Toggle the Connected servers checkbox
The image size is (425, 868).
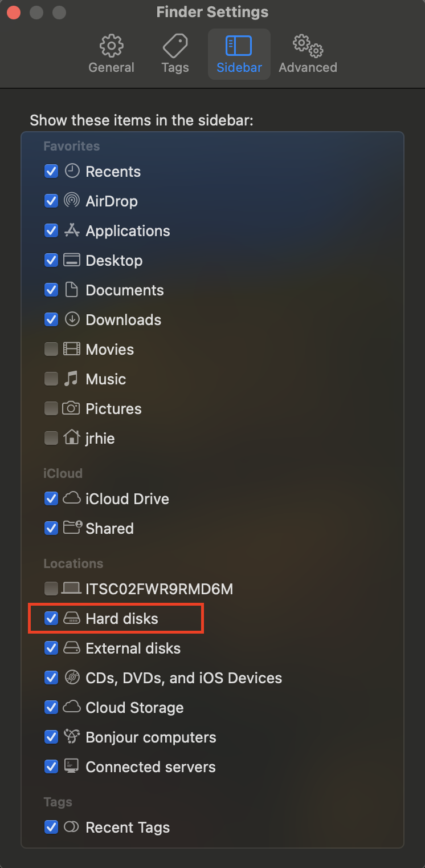pos(51,766)
